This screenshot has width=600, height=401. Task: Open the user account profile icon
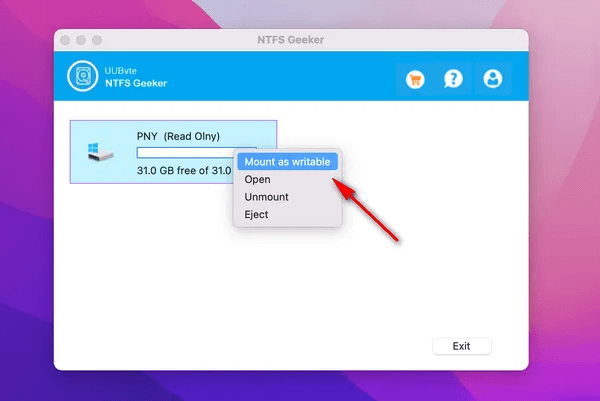492,79
